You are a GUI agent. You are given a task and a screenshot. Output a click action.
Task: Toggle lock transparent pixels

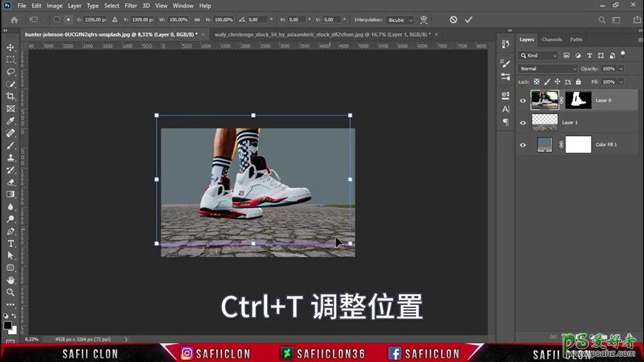537,81
